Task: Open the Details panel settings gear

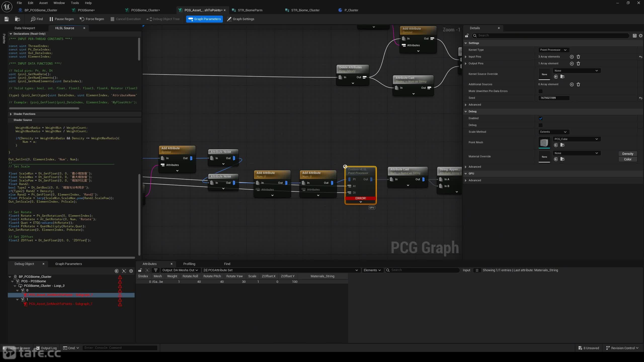Action: coord(641,36)
